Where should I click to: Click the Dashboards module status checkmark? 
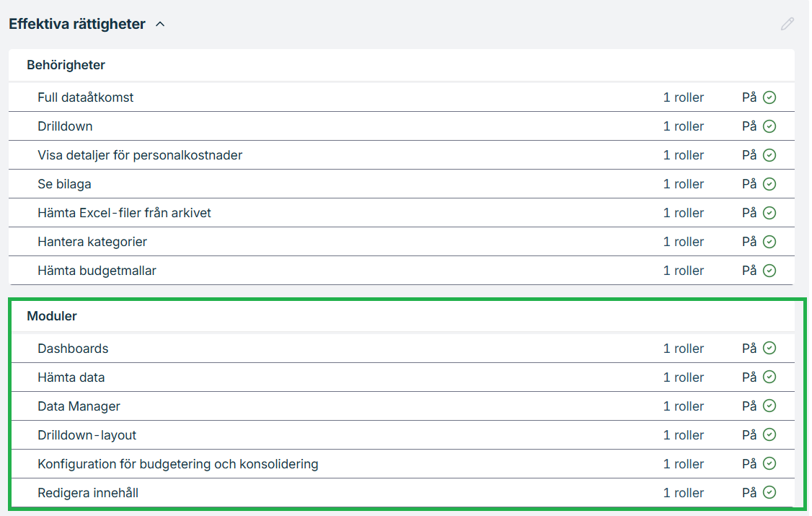pyautogui.click(x=769, y=349)
